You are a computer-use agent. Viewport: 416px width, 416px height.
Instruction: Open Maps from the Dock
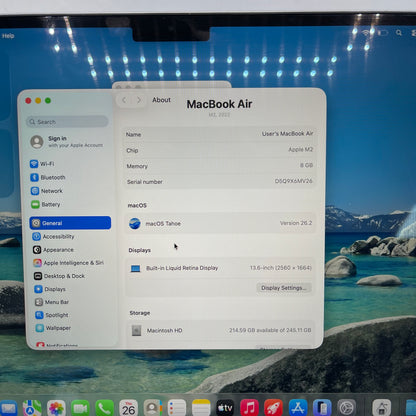click(x=32, y=408)
